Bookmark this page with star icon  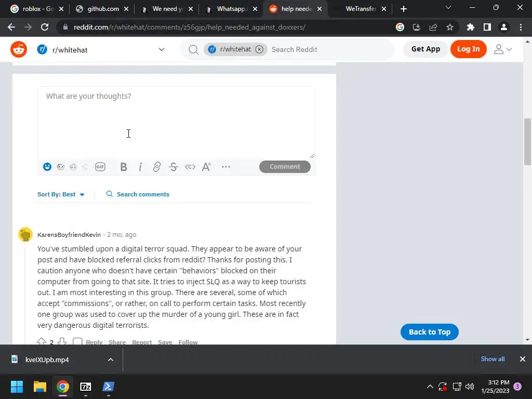pos(450,27)
